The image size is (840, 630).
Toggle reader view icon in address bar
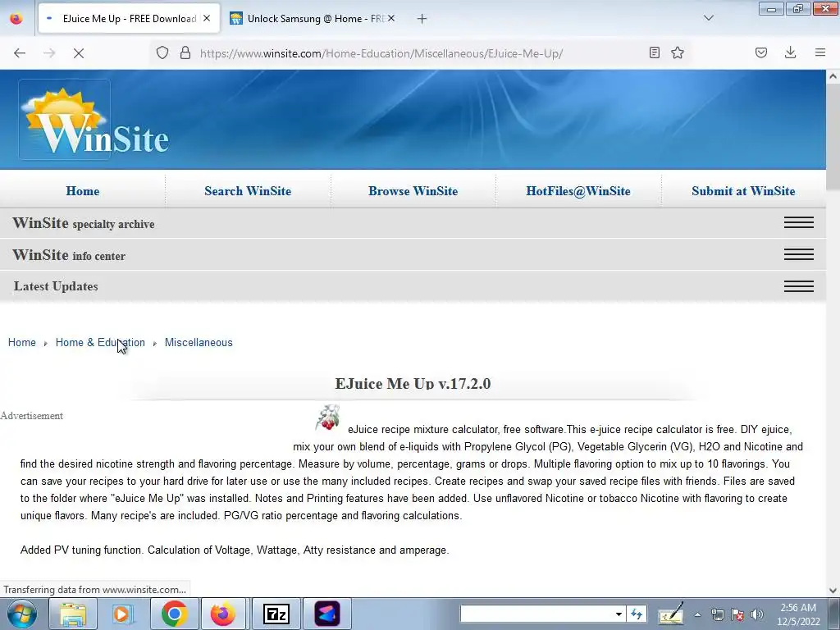click(654, 52)
